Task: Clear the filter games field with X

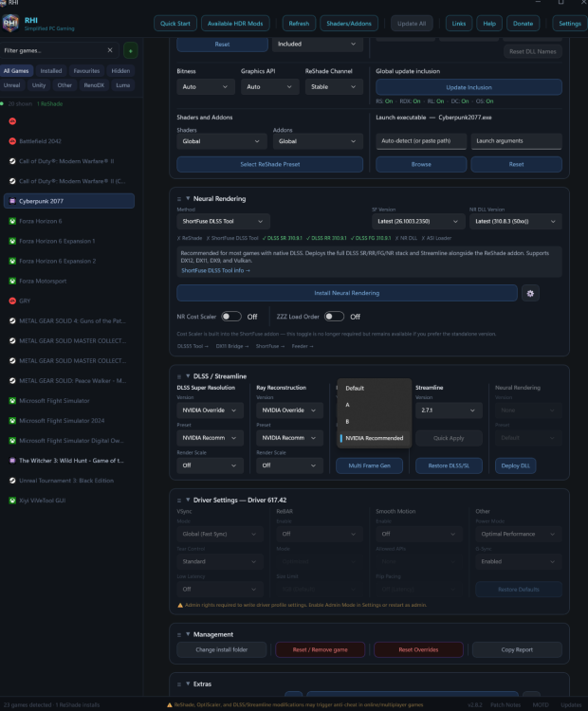Action: pos(110,50)
